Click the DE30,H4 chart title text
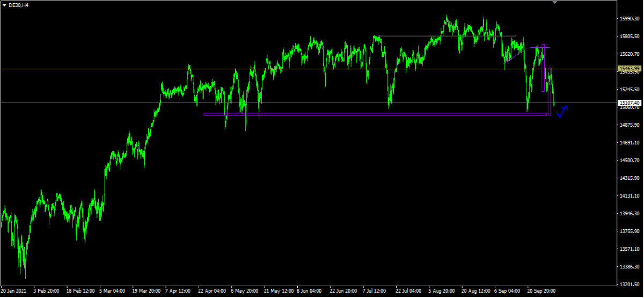Screen dimensions: 644x298 (x=19, y=5)
